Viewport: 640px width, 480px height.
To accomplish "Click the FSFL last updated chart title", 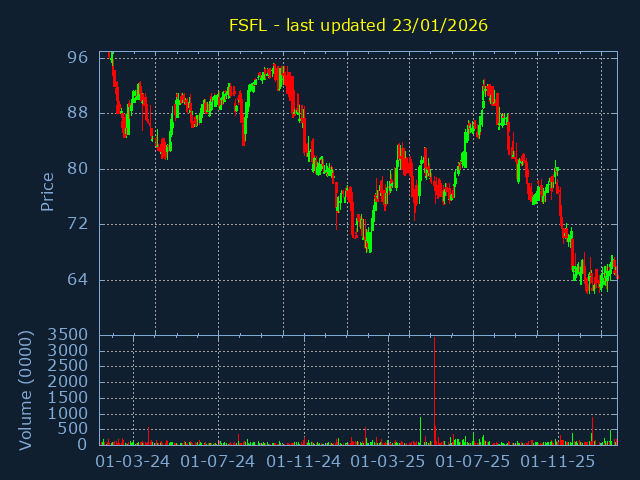I will tap(358, 25).
